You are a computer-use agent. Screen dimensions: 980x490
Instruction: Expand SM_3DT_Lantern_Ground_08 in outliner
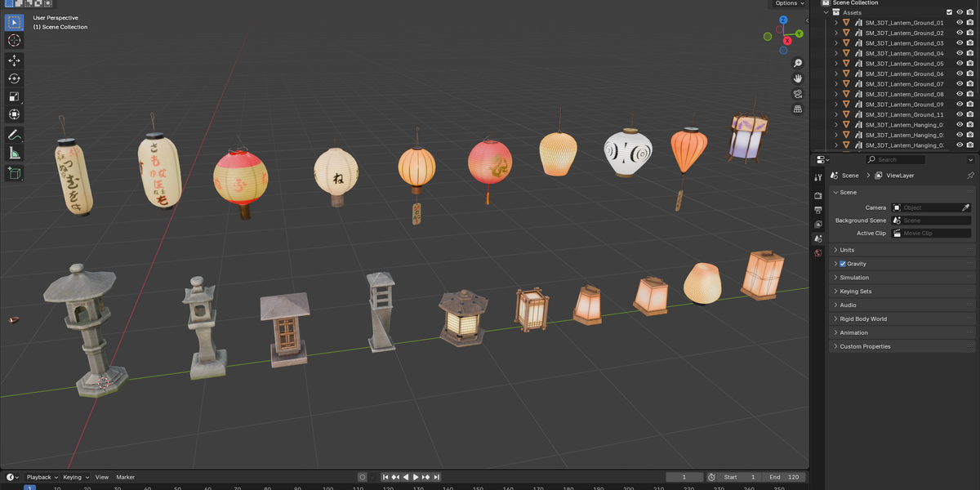(836, 94)
